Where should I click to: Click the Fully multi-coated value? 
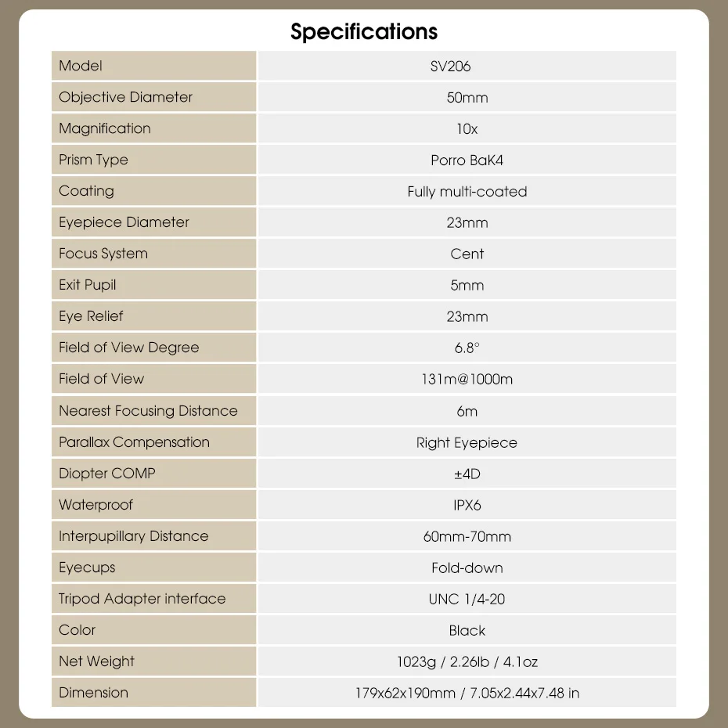pos(467,192)
